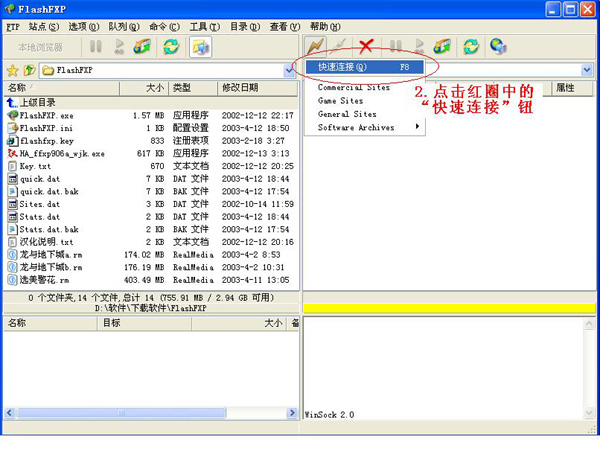Choose Game Sites from the menu
Viewport: 600px width, 457px height.
340,101
